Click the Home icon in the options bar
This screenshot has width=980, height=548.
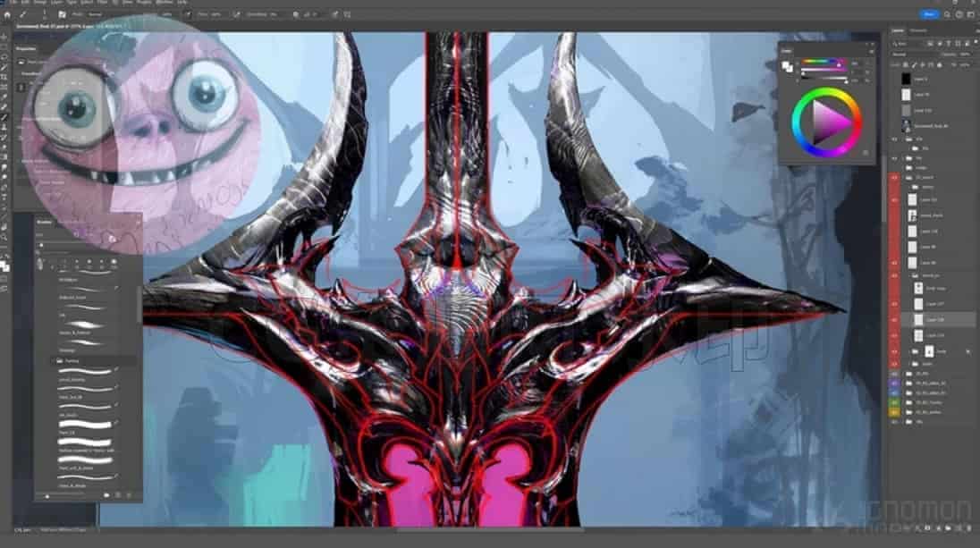point(7,14)
